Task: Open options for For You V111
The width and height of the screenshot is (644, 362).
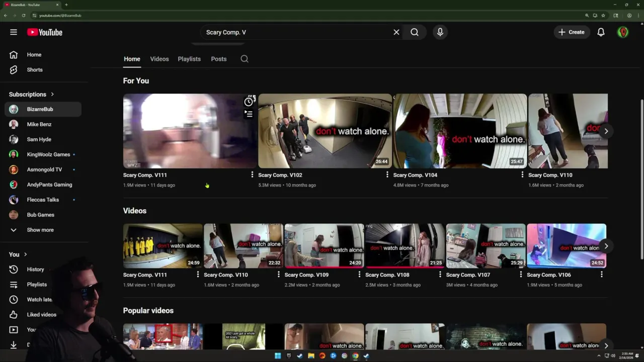Action: pyautogui.click(x=252, y=175)
